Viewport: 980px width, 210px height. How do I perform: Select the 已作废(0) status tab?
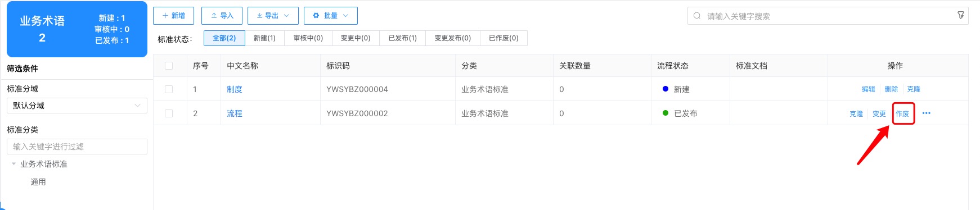click(x=504, y=38)
